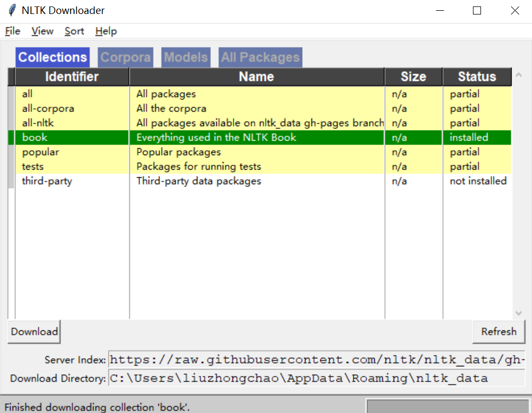The height and width of the screenshot is (413, 532).
Task: Switch to the All Packages tab
Action: point(260,57)
